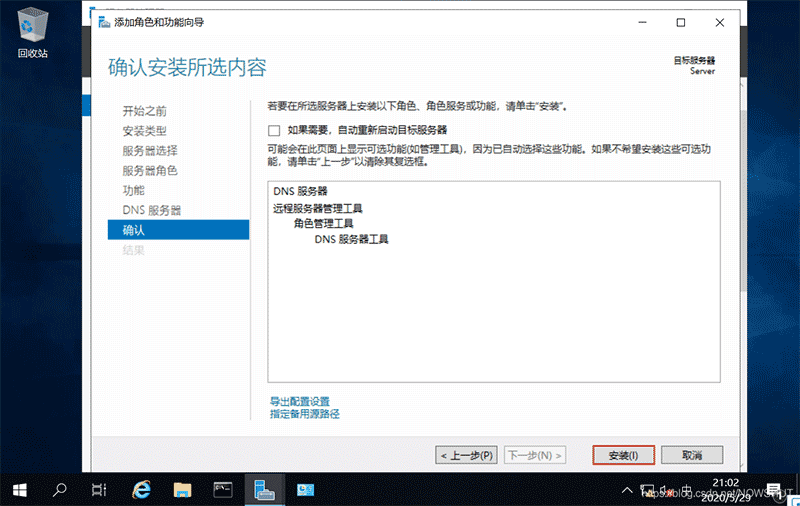Enable automatic restart of target server checkbox
Viewport: 800px width, 506px height.
[x=274, y=130]
